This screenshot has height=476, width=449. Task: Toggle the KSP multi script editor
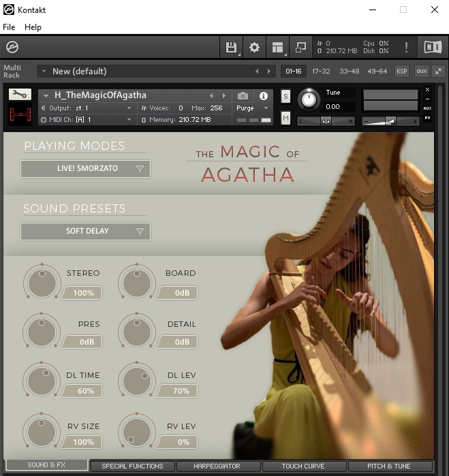pos(401,72)
